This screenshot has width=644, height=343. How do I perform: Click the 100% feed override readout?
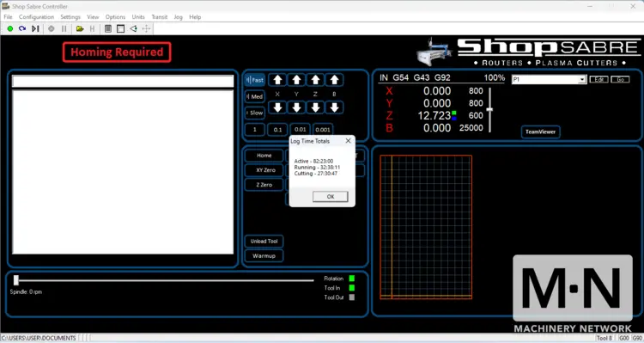pyautogui.click(x=494, y=77)
